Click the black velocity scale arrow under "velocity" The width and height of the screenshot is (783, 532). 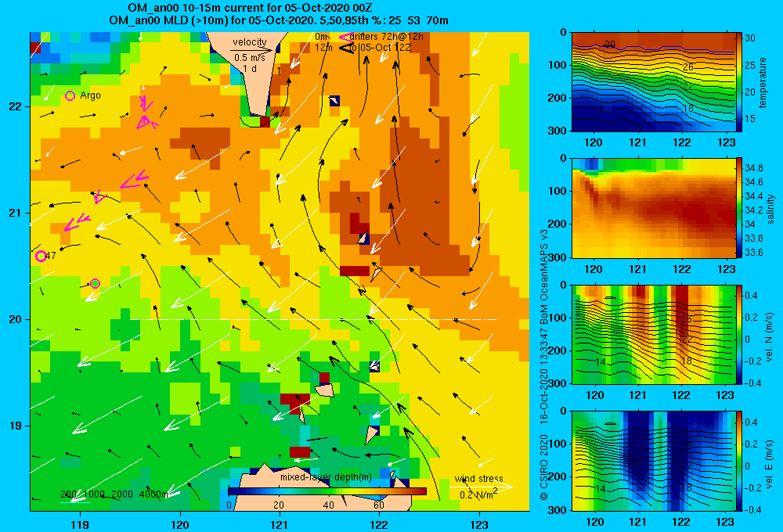click(x=251, y=50)
